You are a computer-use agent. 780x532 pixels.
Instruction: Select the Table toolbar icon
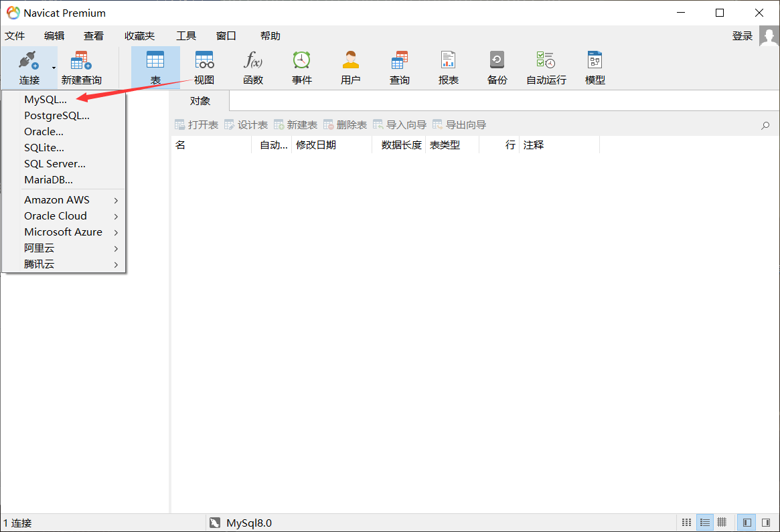[x=155, y=68]
